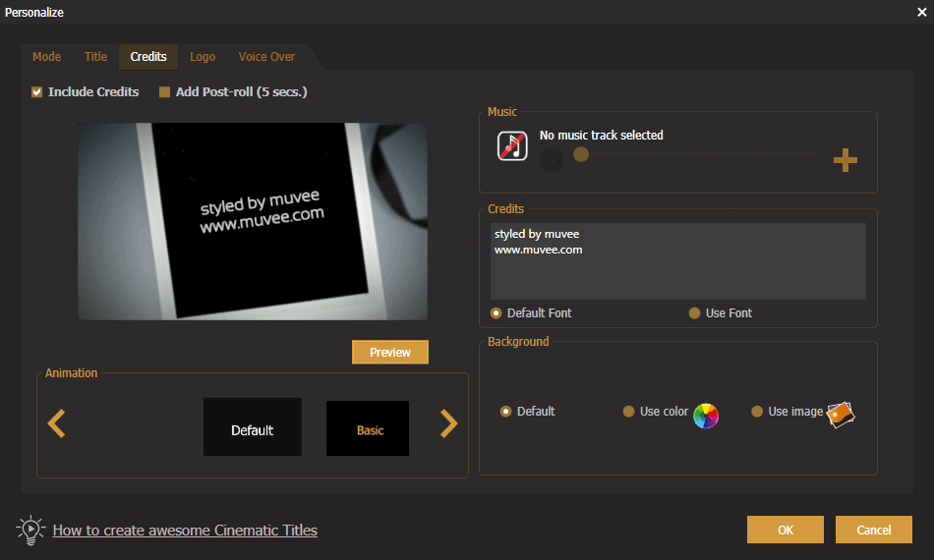
Task: Open the color wheel picker
Action: 706,416
